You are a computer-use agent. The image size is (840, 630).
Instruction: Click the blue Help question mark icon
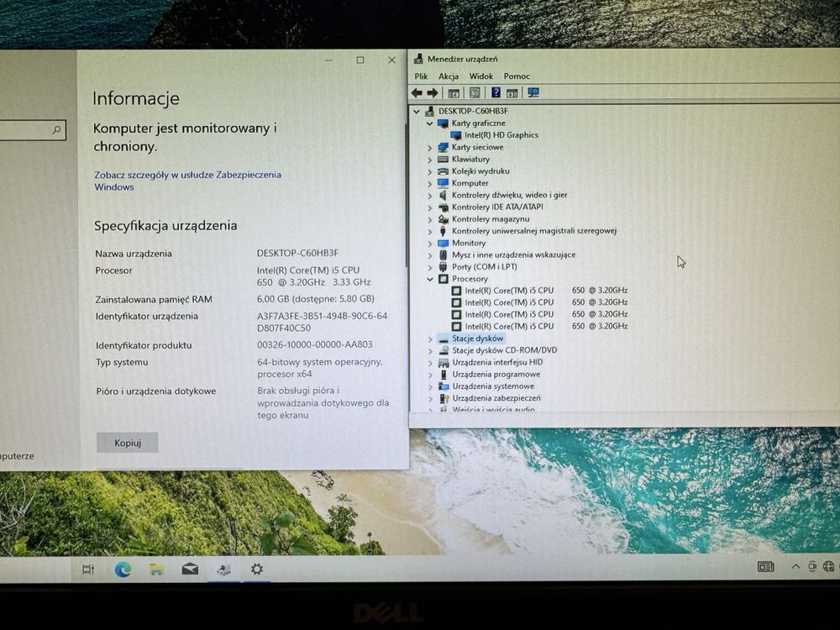496,92
